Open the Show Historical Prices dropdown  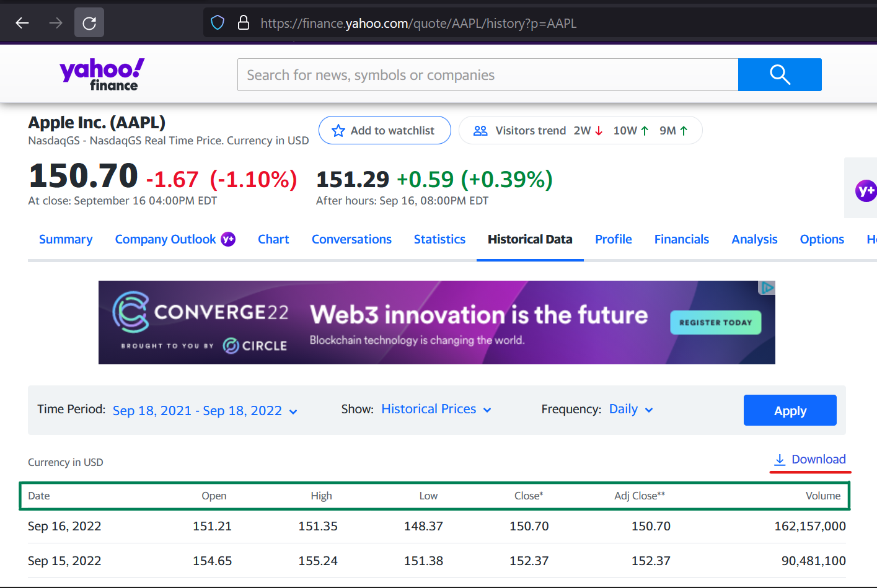click(436, 410)
